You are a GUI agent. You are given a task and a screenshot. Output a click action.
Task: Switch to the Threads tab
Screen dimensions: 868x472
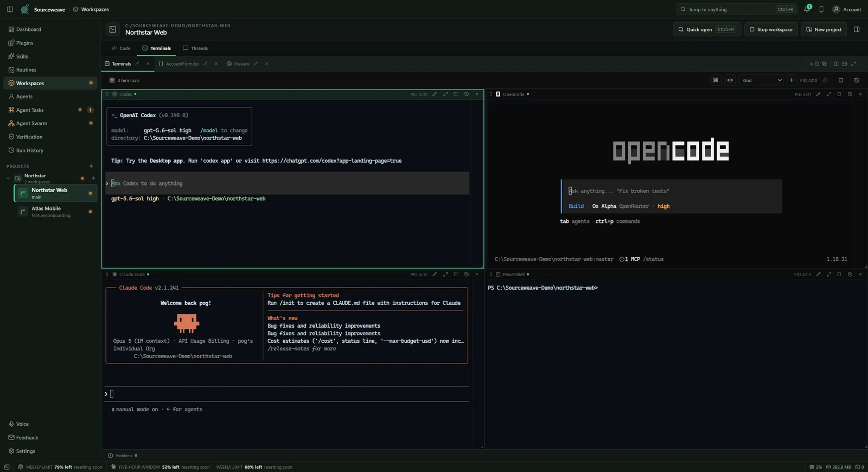coord(195,48)
